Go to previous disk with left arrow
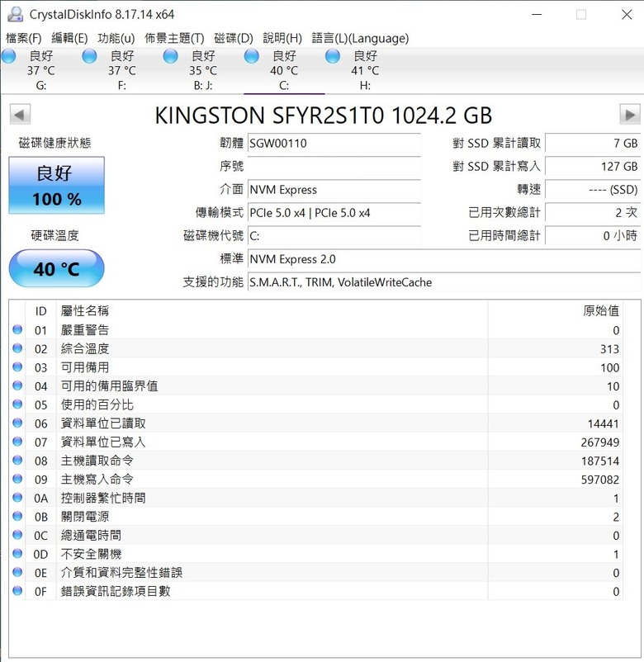 coord(20,115)
